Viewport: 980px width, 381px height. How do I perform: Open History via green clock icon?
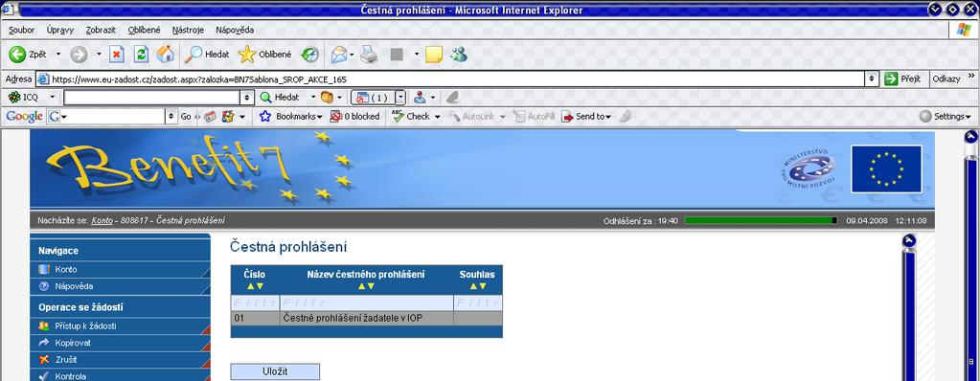tap(310, 55)
